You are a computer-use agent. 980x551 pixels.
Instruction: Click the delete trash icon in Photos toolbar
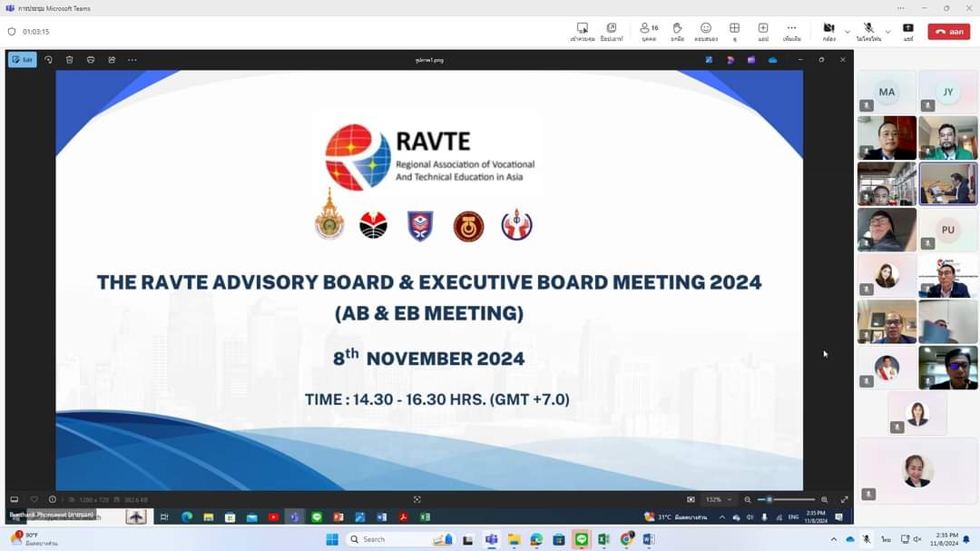pyautogui.click(x=69, y=60)
